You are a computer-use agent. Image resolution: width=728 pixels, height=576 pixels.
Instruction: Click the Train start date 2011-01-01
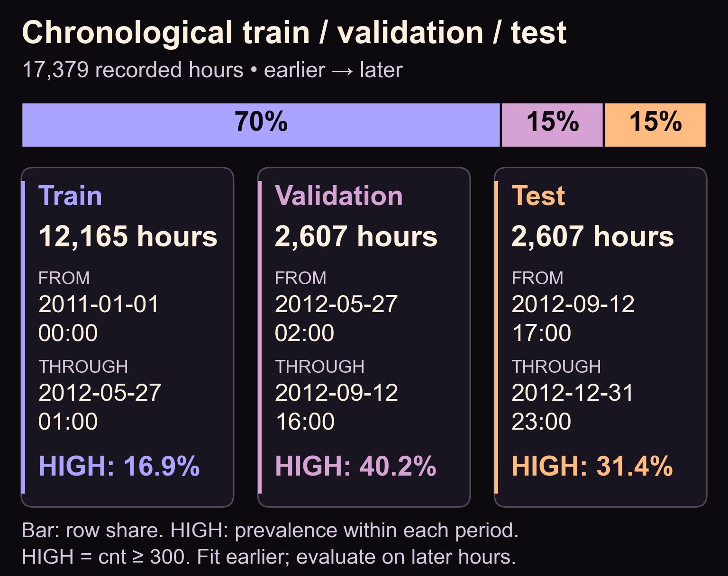[x=99, y=304]
